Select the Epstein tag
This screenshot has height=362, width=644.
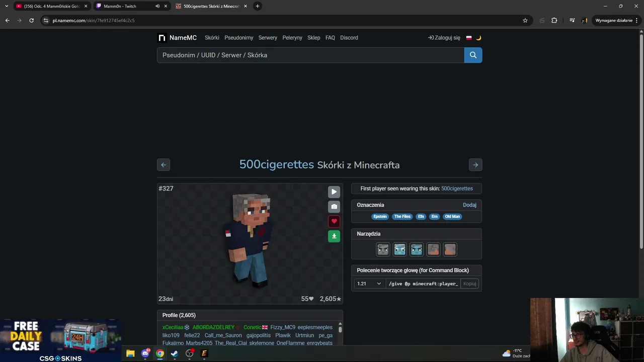(x=380, y=217)
